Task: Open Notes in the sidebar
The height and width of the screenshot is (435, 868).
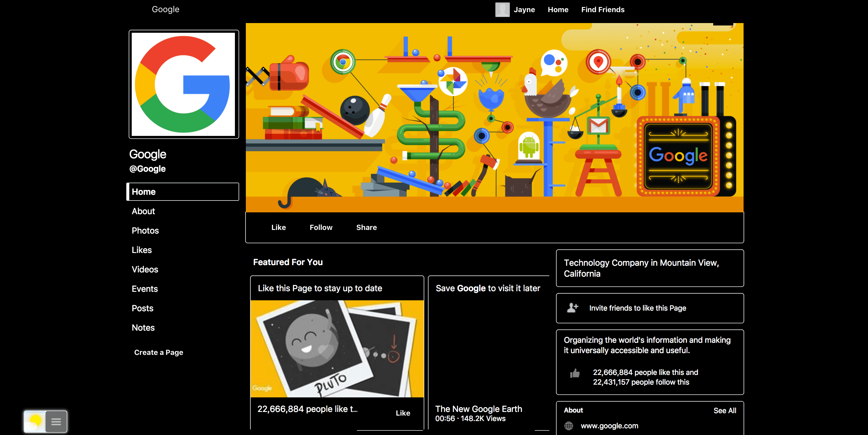Action: pyautogui.click(x=143, y=328)
